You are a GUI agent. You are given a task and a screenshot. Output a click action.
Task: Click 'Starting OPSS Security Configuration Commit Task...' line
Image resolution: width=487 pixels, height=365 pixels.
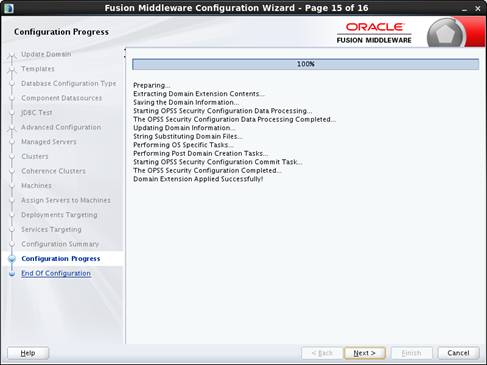point(218,162)
